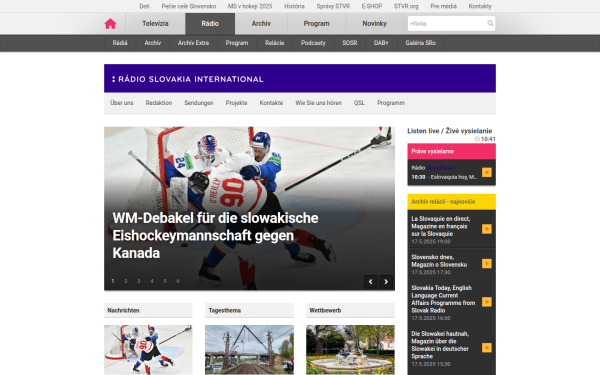
Task: Play the live Rádio Slovakia Int. stream
Action: (487, 172)
